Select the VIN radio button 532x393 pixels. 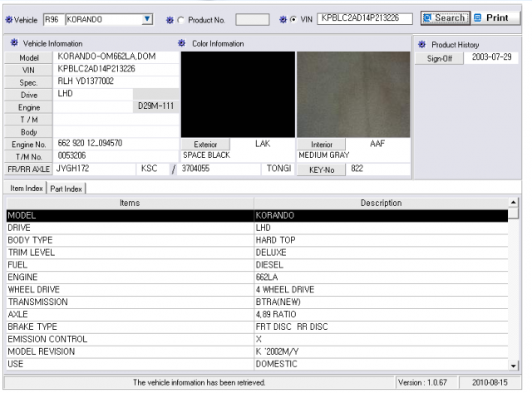tap(293, 20)
